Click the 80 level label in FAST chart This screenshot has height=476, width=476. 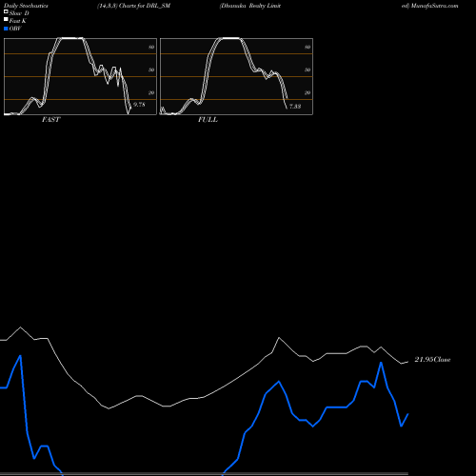pos(151,47)
